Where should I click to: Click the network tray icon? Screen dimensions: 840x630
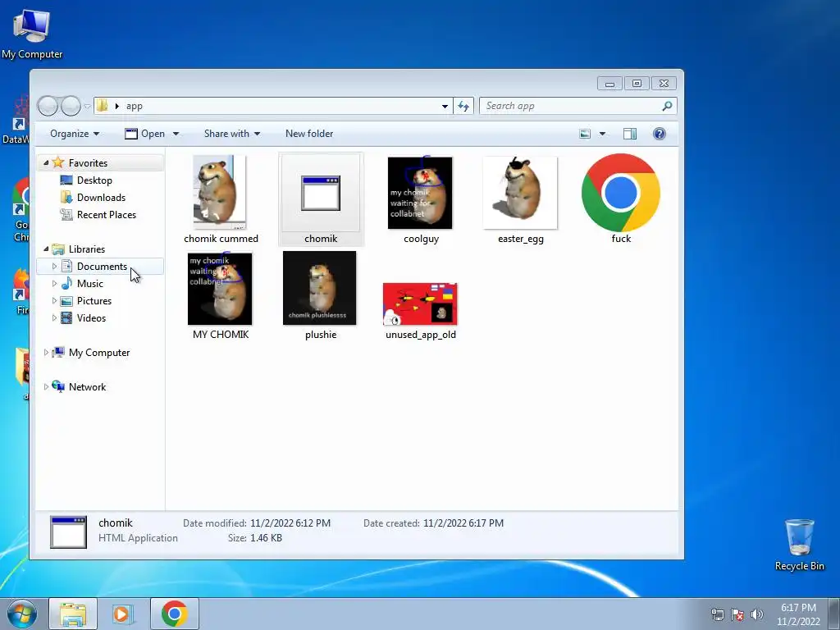tap(717, 614)
